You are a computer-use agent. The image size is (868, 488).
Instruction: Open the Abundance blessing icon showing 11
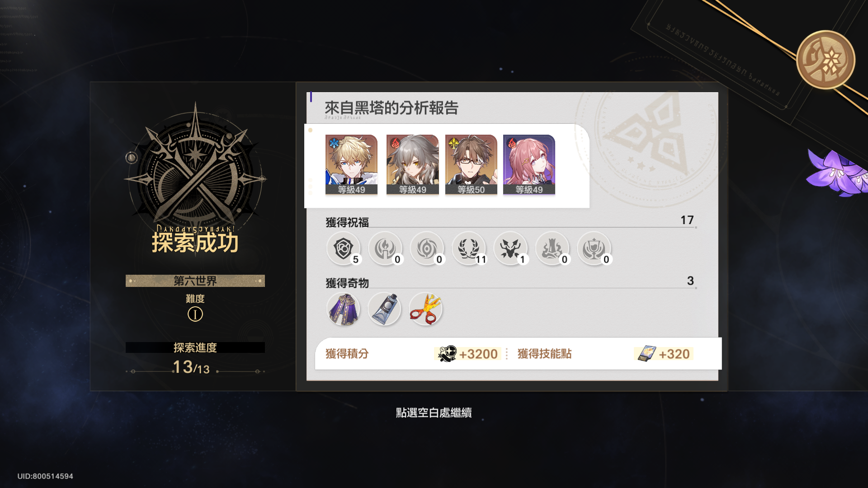tap(469, 249)
